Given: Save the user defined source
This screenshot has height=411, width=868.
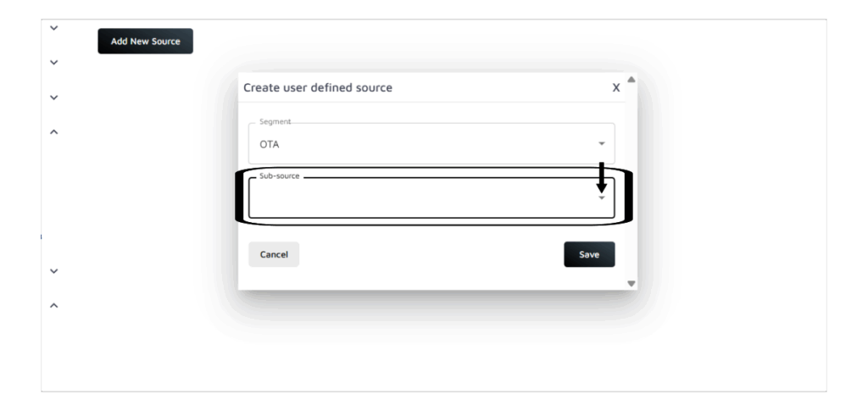Looking at the screenshot, I should [589, 254].
